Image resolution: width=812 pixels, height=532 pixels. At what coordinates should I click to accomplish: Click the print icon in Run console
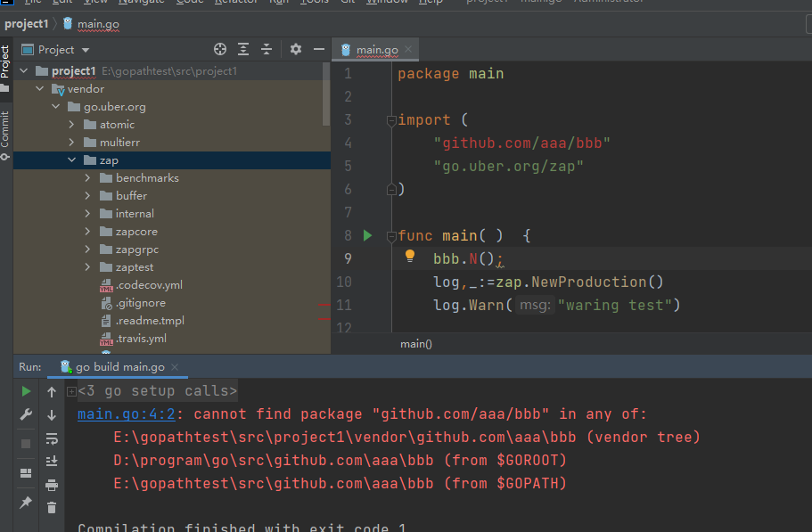click(52, 485)
